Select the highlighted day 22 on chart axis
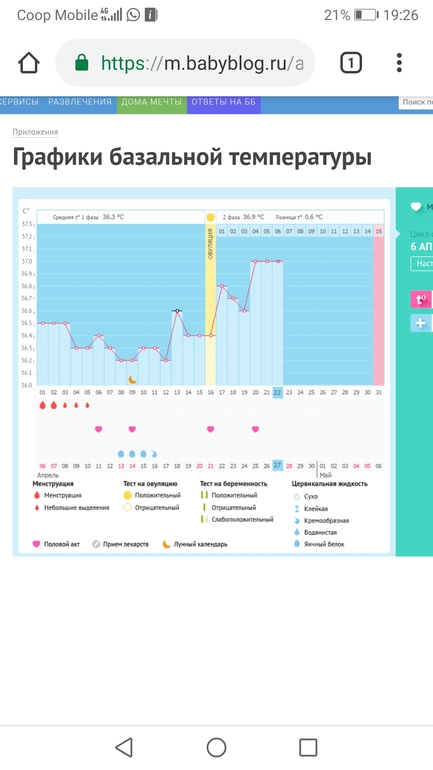 pos(277,392)
